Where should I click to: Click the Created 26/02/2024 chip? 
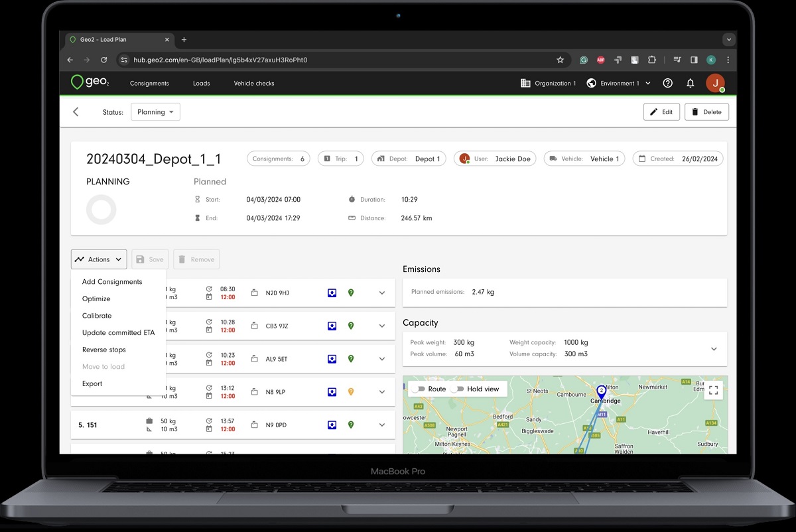(677, 159)
